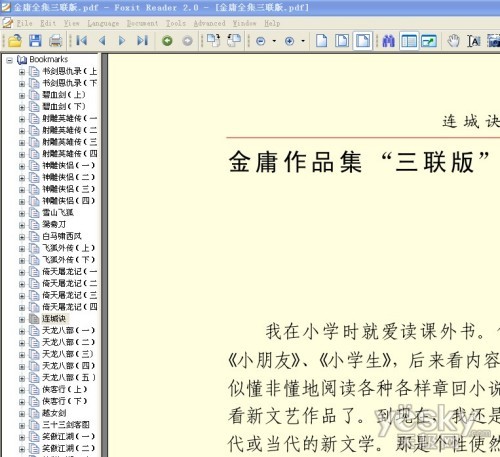Screen dimensions: 500x457
Task: Expand the 白马啸西风 bookmark node
Action: (x=22, y=237)
